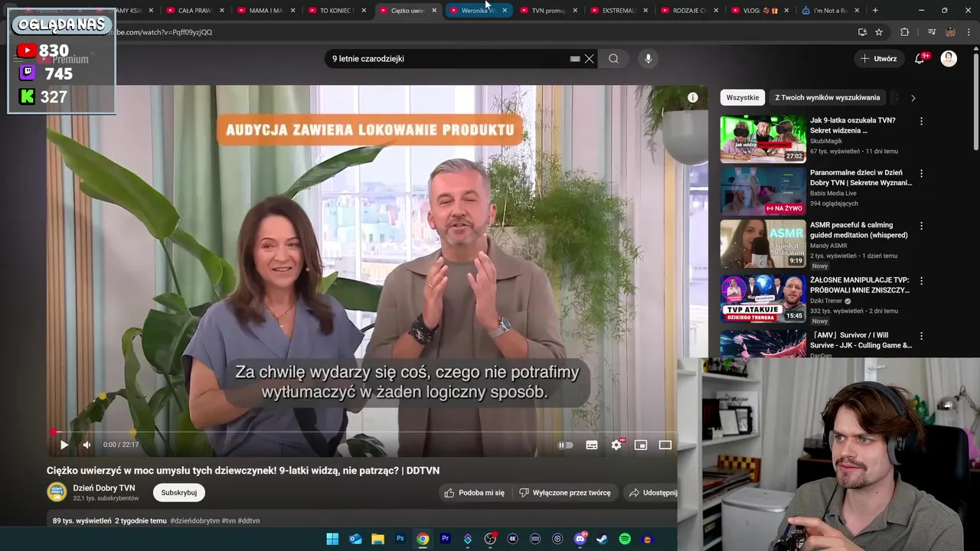Open options menu for 'Paranormalne dzieci w Dzień Dobry TVN'

[921, 174]
